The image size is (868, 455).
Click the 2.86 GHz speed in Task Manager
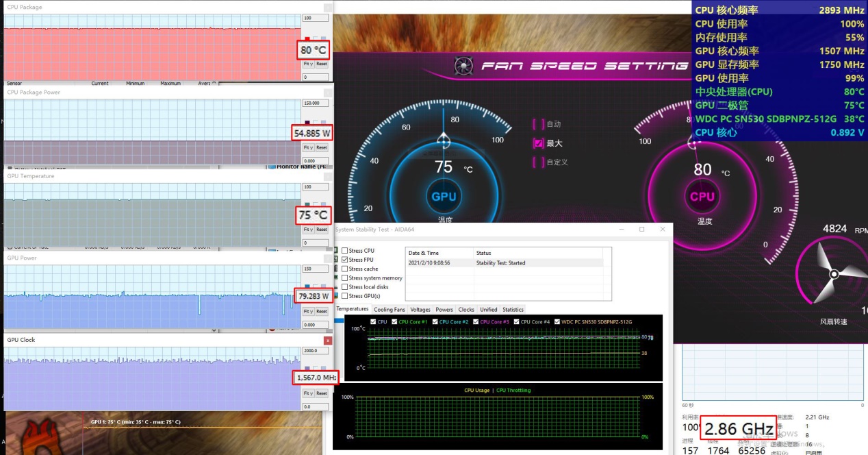[x=739, y=429]
